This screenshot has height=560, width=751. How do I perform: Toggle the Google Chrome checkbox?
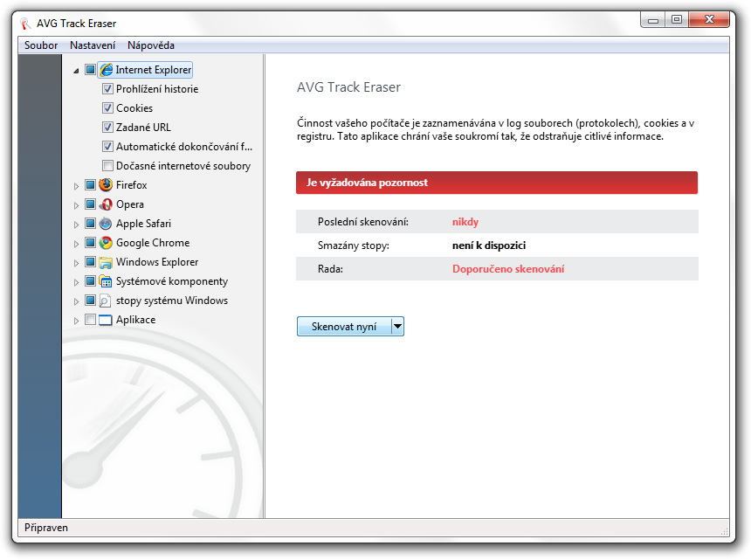[90, 242]
